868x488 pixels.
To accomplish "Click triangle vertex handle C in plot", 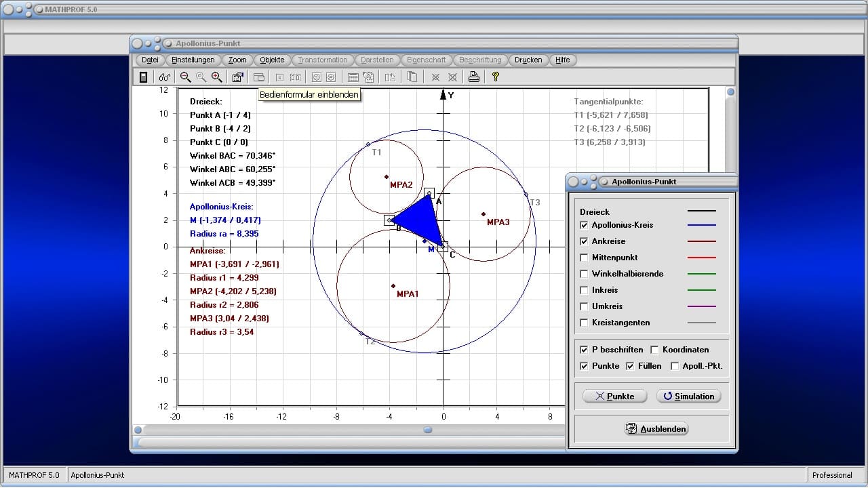I will (x=443, y=247).
